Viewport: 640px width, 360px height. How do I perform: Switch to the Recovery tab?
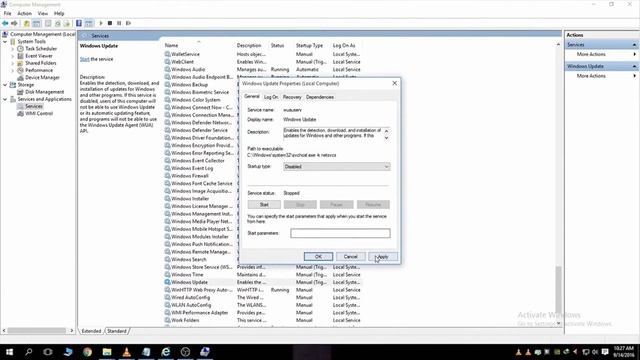click(292, 97)
